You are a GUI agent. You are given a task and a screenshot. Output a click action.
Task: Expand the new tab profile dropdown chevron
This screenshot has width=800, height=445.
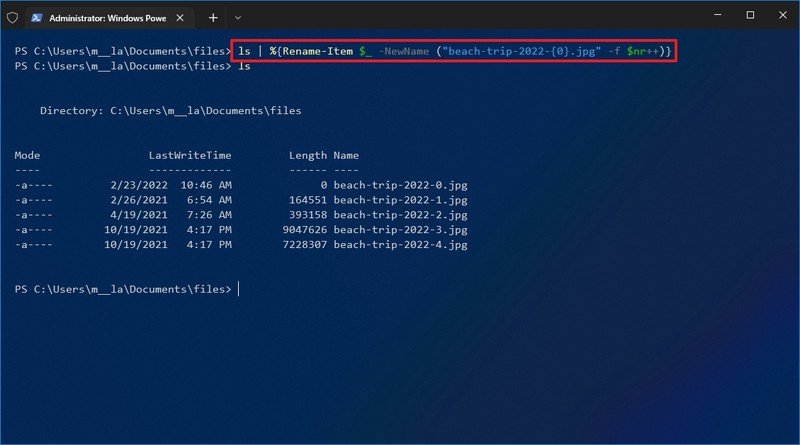click(x=238, y=17)
